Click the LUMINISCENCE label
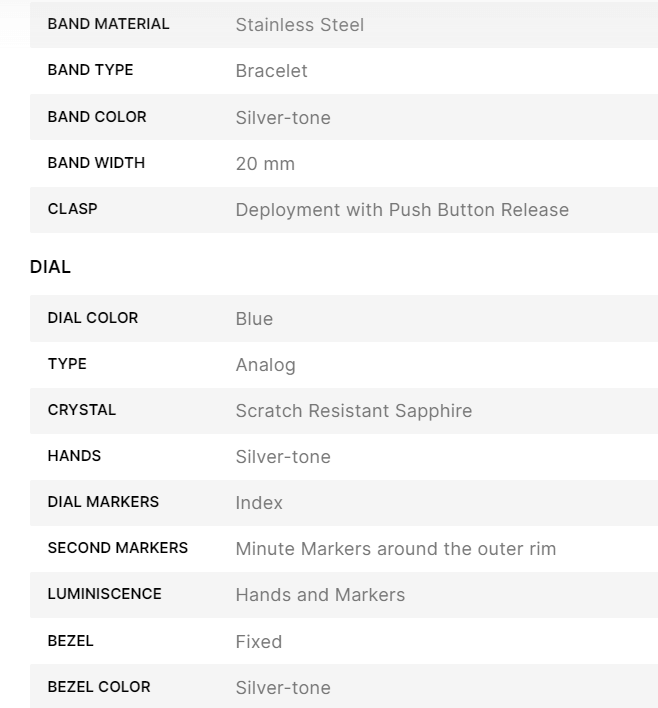658x708 pixels. (x=104, y=594)
